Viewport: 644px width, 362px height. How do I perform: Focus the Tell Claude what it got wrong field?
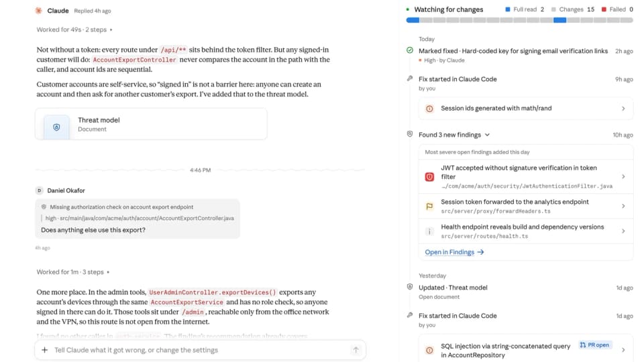coord(200,350)
